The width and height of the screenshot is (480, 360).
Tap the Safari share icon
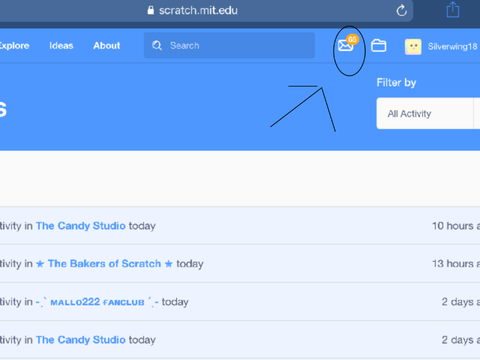pyautogui.click(x=453, y=10)
